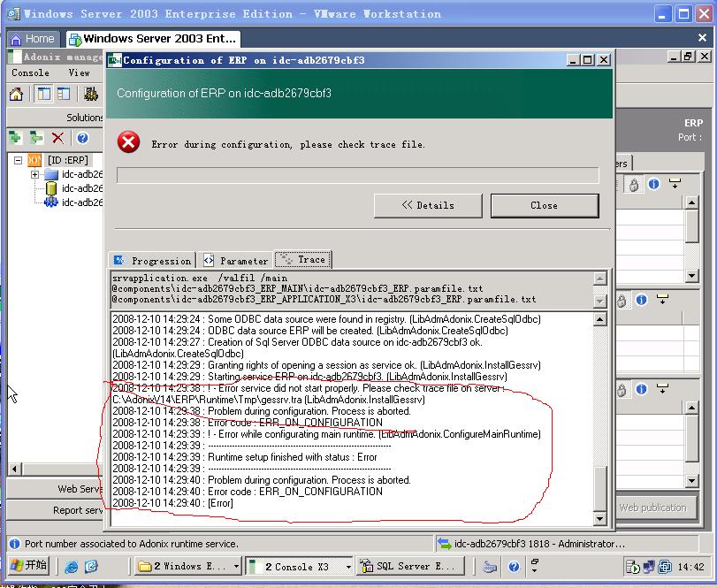Viewport: 717px width, 588px height.
Task: Click the blue info icon in top right panel
Action: pyautogui.click(x=654, y=185)
